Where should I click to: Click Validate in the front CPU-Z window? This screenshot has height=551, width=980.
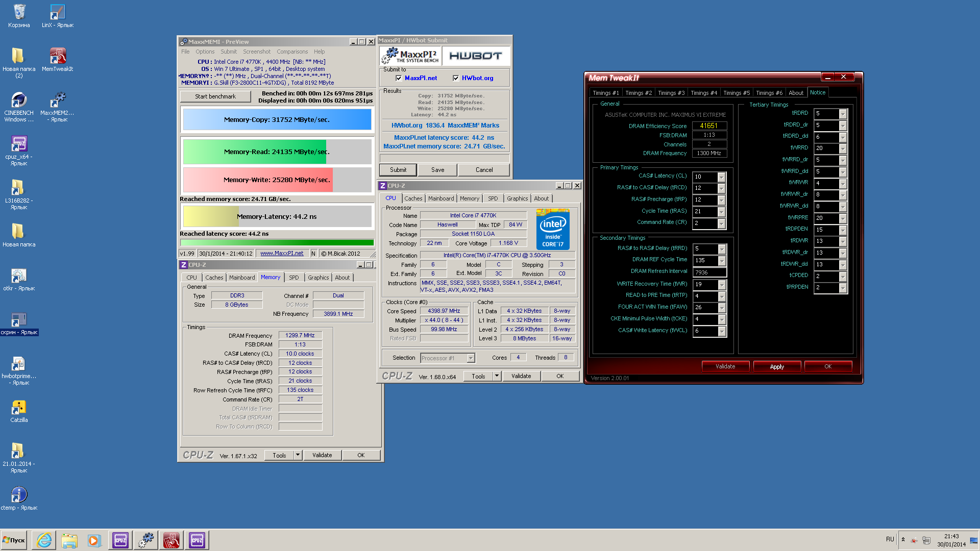tap(521, 376)
